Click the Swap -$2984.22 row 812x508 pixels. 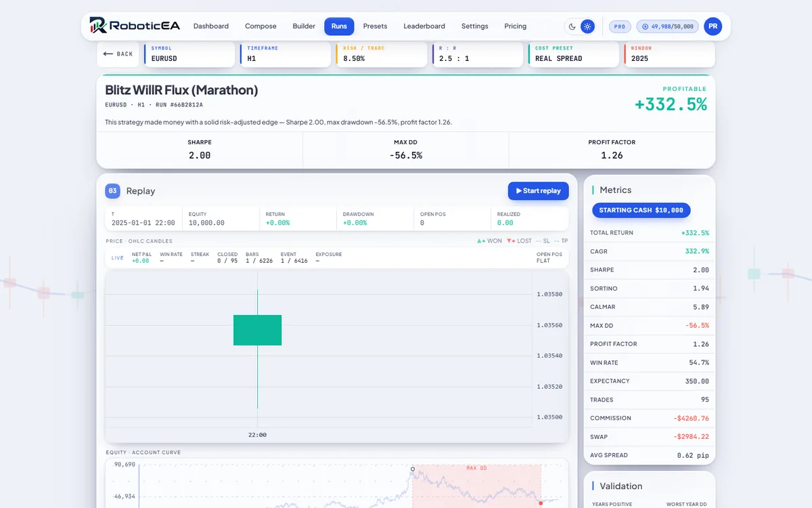(x=650, y=437)
